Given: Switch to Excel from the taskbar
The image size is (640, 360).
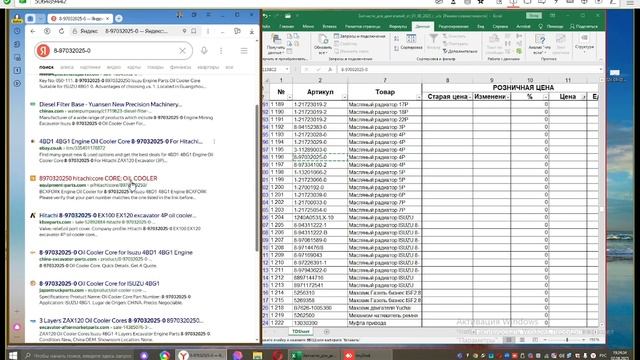Looking at the screenshot, I should (313, 356).
